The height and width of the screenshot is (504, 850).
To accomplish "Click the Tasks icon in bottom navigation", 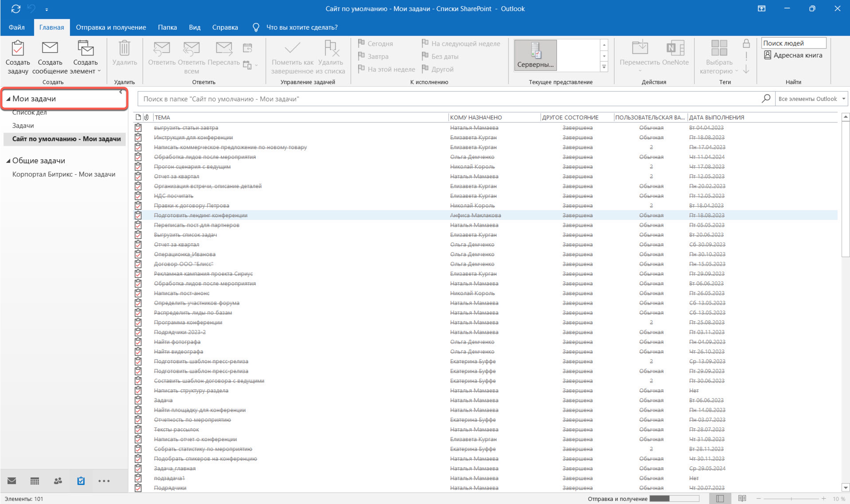I will coord(81,481).
